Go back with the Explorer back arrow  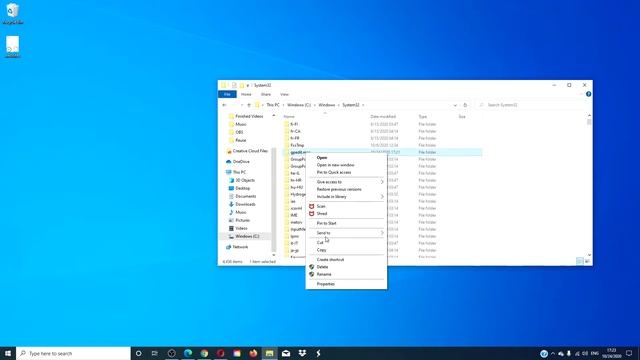click(x=224, y=105)
